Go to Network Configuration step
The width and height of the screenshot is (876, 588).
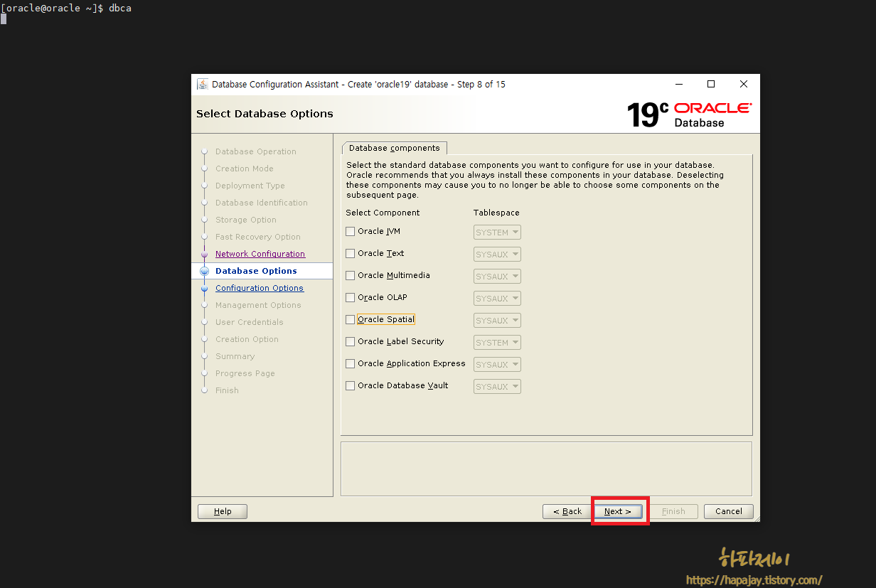[x=260, y=254]
